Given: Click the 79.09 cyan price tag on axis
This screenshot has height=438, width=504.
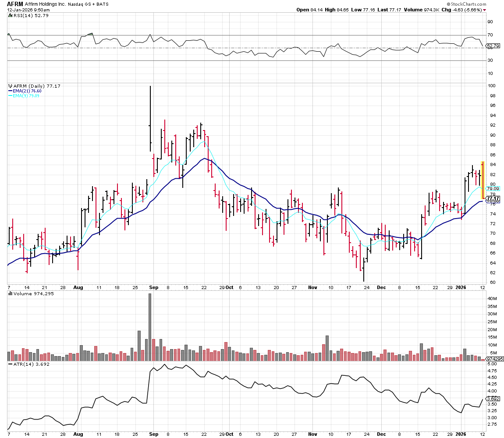Looking at the screenshot, I should click(493, 189).
